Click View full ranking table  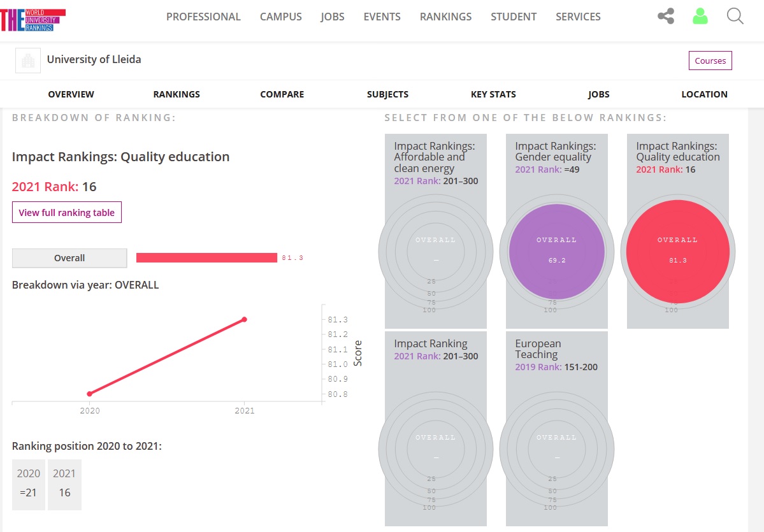tap(67, 212)
